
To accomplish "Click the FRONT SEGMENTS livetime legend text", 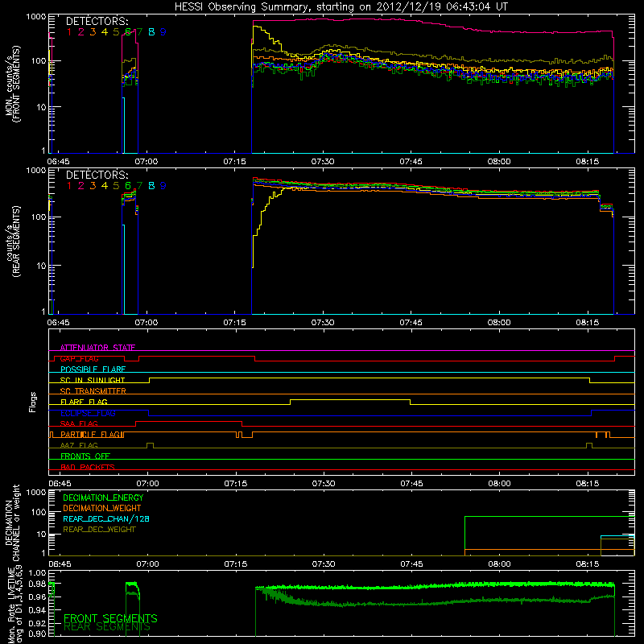I will pos(110,618).
